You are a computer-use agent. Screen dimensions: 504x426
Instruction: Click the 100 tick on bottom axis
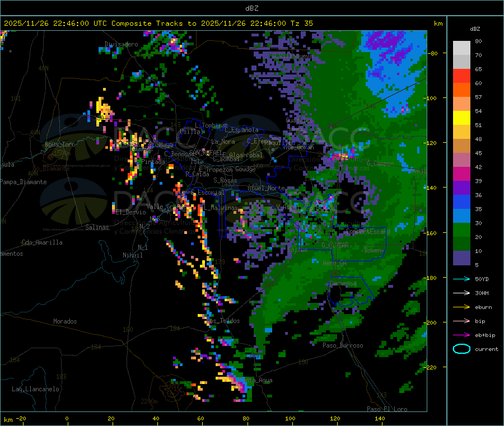290,418
